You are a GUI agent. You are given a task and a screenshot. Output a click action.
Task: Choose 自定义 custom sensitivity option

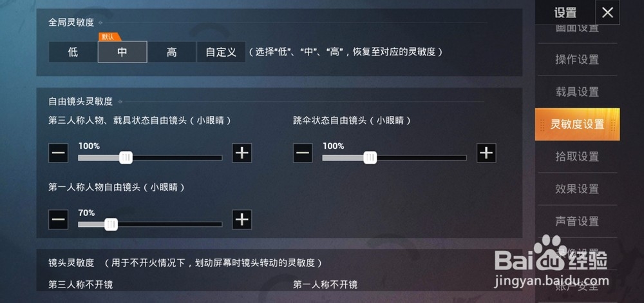(221, 52)
